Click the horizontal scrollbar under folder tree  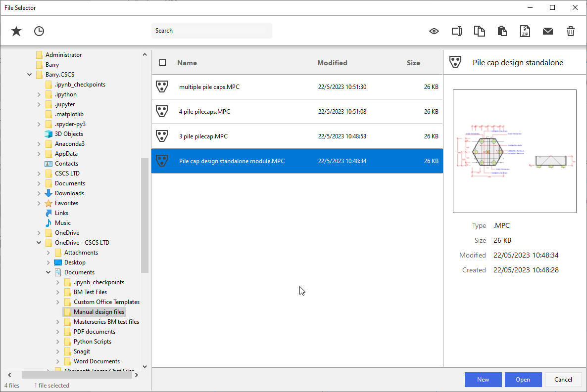(77, 375)
